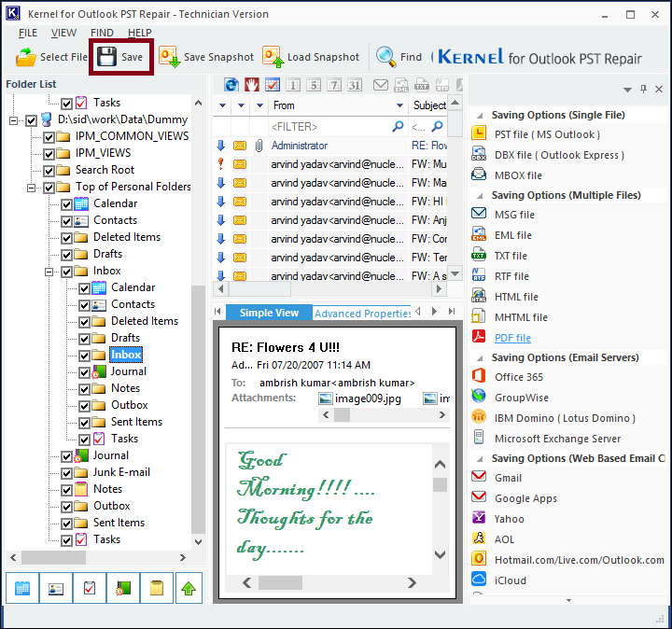The height and width of the screenshot is (629, 672).
Task: Toggle the IPM_VIEWS folder checkbox
Action: pyautogui.click(x=49, y=154)
